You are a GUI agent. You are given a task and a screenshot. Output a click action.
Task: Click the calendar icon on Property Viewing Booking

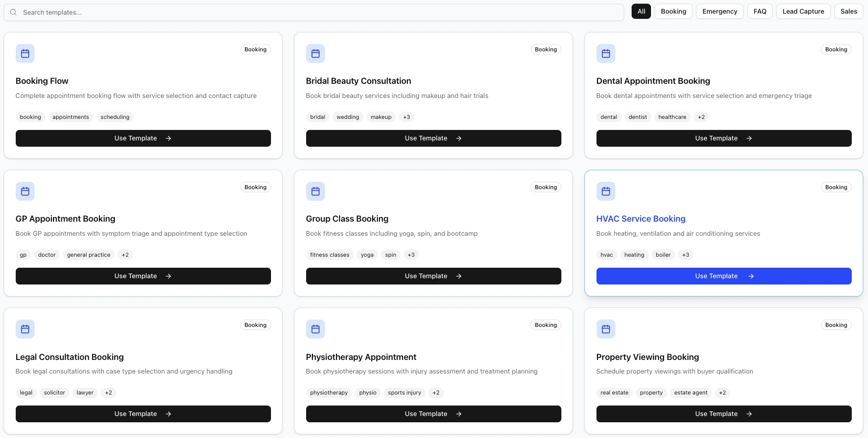(606, 329)
